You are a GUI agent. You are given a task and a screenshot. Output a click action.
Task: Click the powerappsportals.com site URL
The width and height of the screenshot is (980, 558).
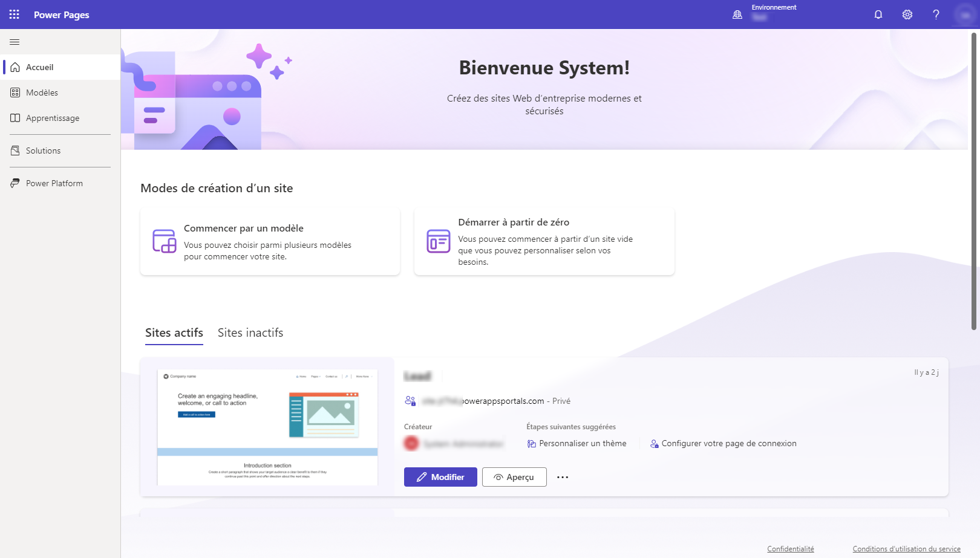(x=483, y=401)
